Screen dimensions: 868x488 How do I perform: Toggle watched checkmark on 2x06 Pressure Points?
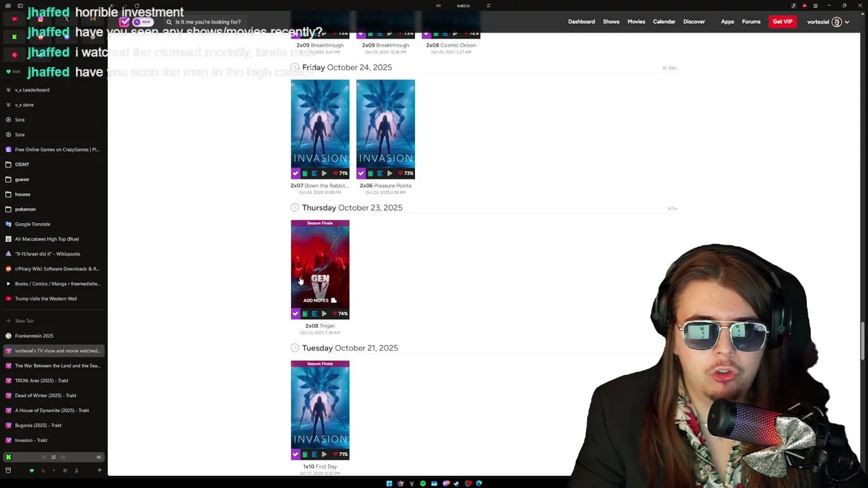click(x=361, y=174)
